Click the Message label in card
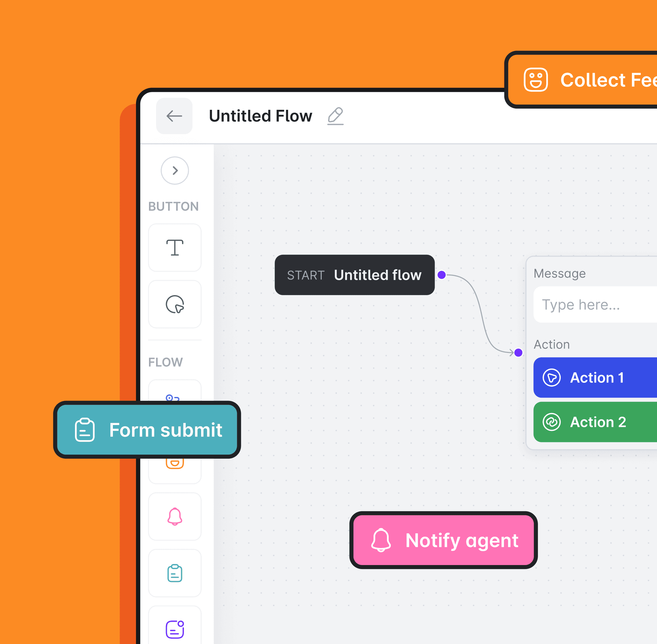The image size is (657, 644). [560, 273]
